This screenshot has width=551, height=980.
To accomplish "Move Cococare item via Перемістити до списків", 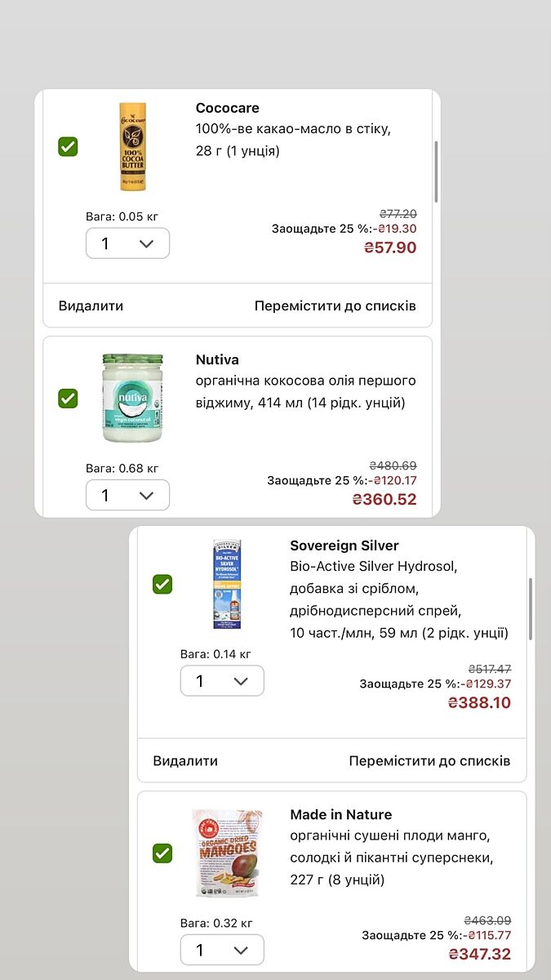I will (x=335, y=306).
